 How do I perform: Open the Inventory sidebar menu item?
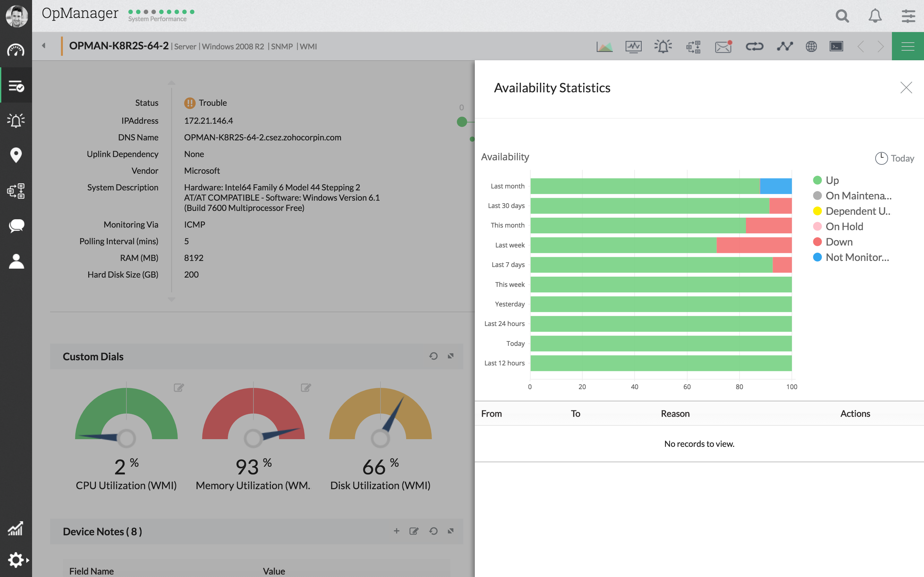point(16,86)
